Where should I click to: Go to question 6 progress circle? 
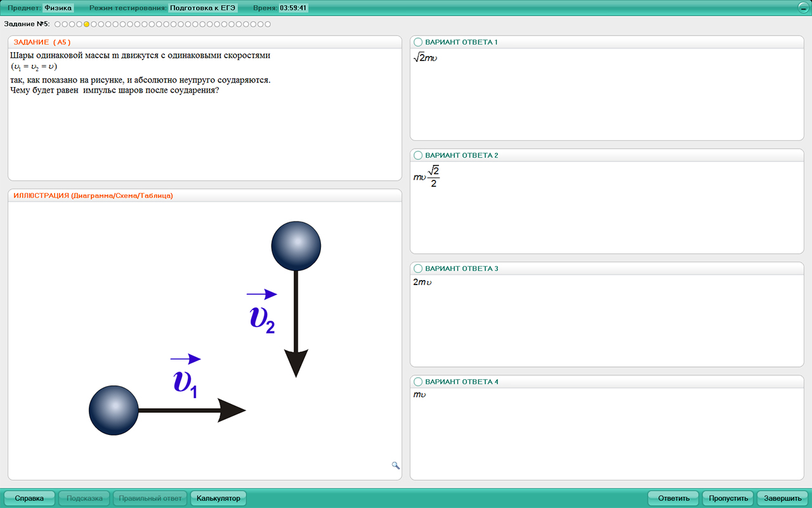[93, 24]
